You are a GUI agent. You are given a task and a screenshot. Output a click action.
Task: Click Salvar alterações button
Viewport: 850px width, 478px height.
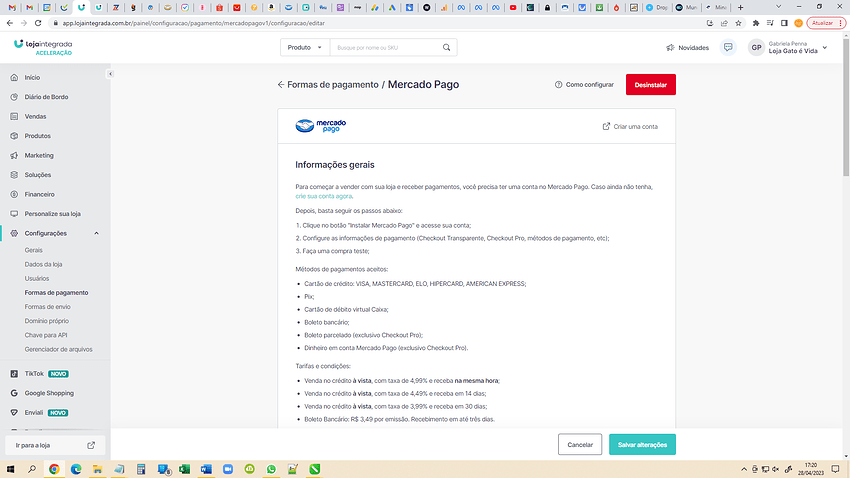(642, 444)
